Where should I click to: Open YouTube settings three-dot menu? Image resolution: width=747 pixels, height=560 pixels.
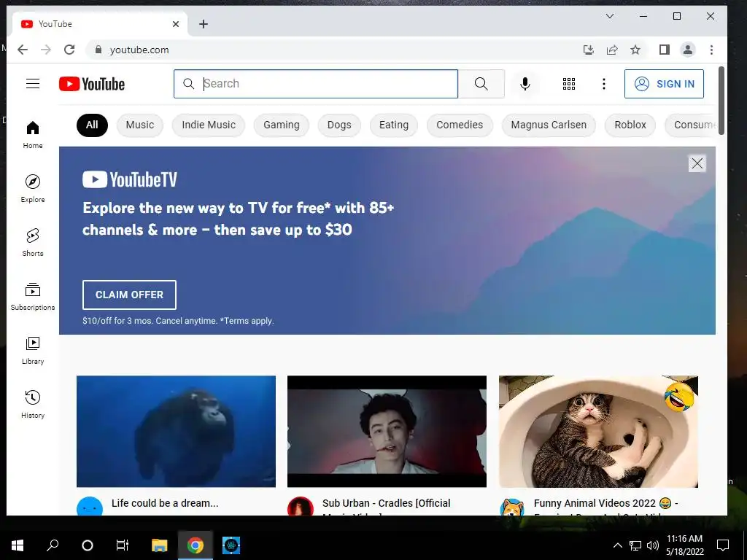click(x=603, y=84)
